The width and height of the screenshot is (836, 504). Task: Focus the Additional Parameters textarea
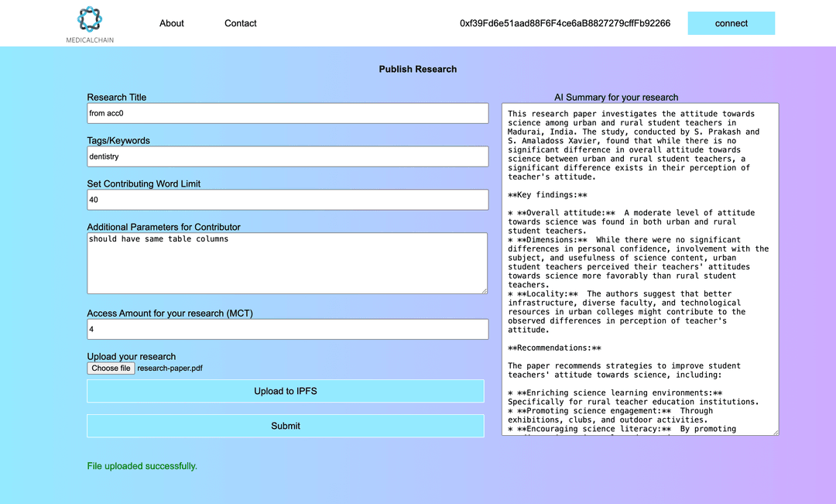(287, 263)
